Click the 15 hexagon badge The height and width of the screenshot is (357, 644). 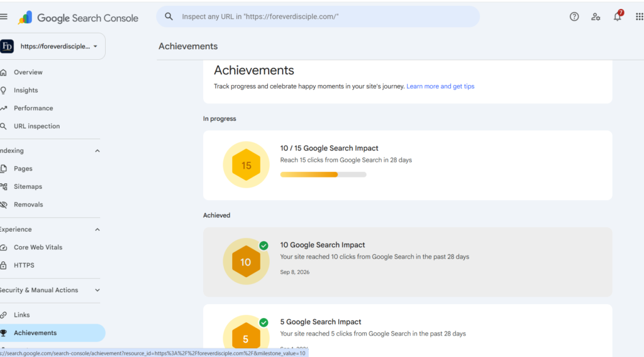(246, 165)
